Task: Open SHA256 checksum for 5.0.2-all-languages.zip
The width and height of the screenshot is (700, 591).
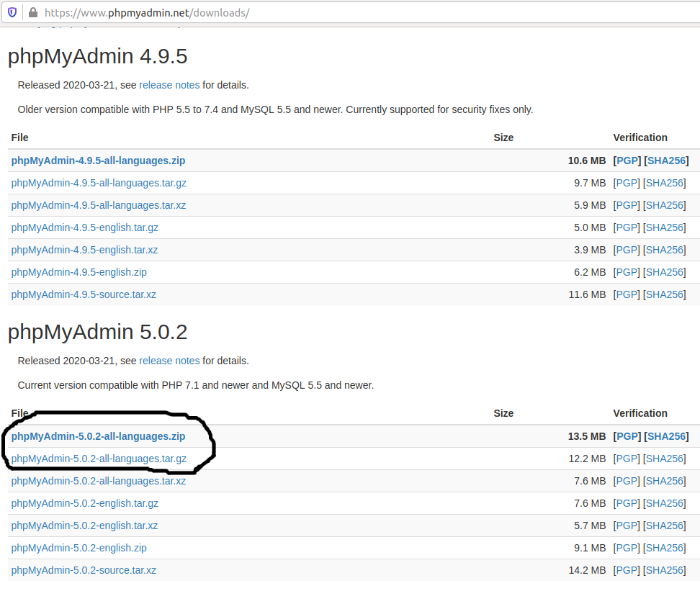Action: pyautogui.click(x=666, y=436)
